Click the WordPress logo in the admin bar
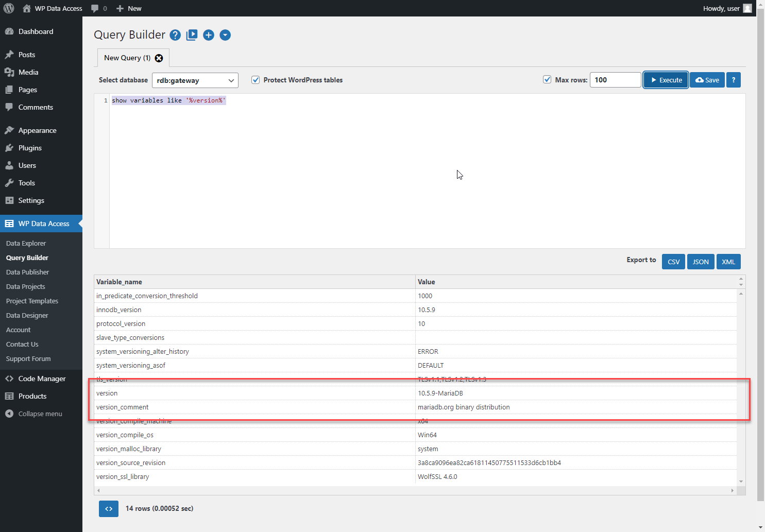The height and width of the screenshot is (532, 765). tap(8, 8)
